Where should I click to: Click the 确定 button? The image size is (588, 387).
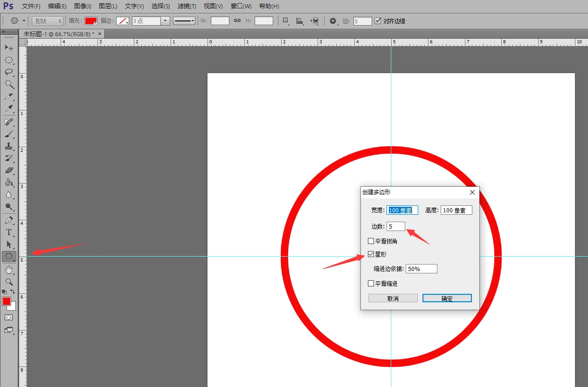[447, 298]
